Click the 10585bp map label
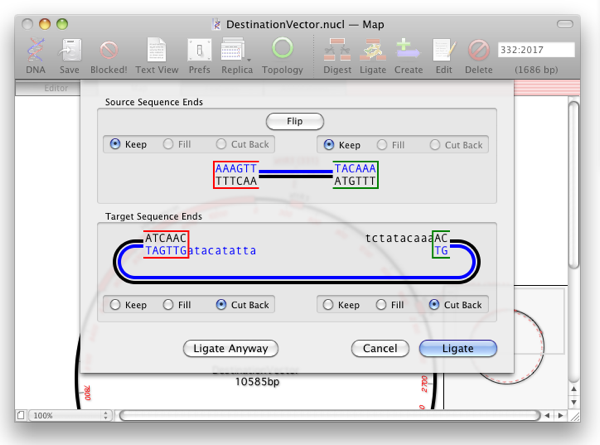Image resolution: width=600 pixels, height=445 pixels. [257, 382]
